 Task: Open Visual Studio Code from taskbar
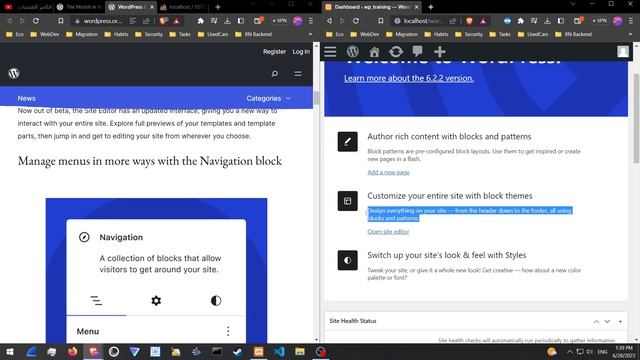coord(279,351)
